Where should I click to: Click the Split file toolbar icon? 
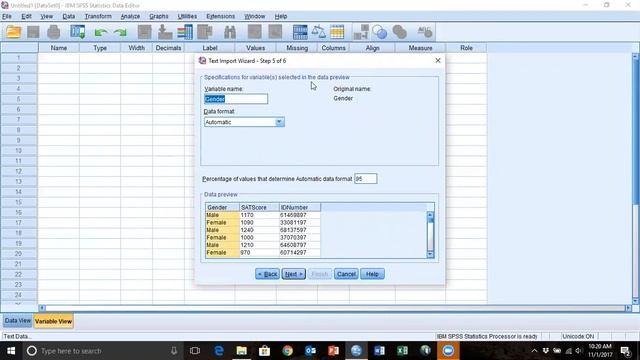point(300,32)
